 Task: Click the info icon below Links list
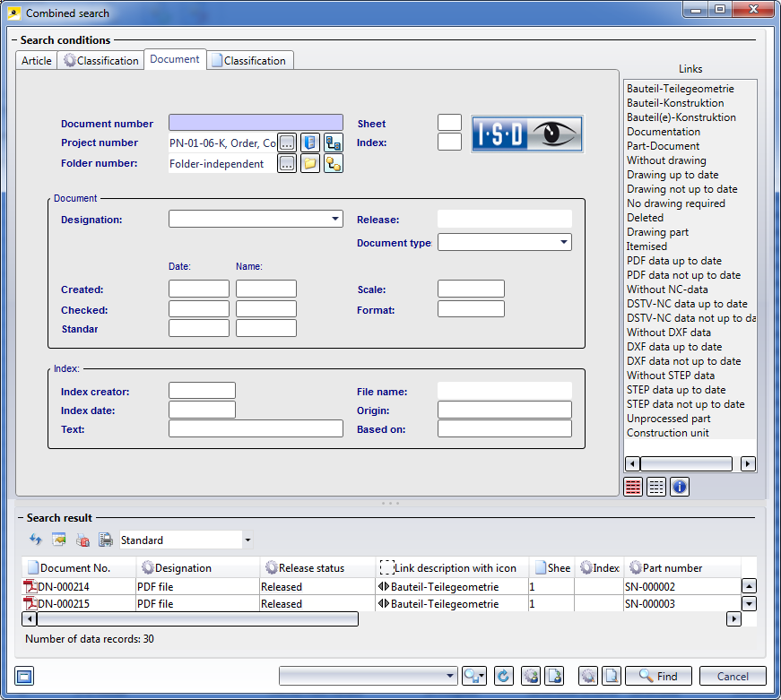click(x=680, y=487)
